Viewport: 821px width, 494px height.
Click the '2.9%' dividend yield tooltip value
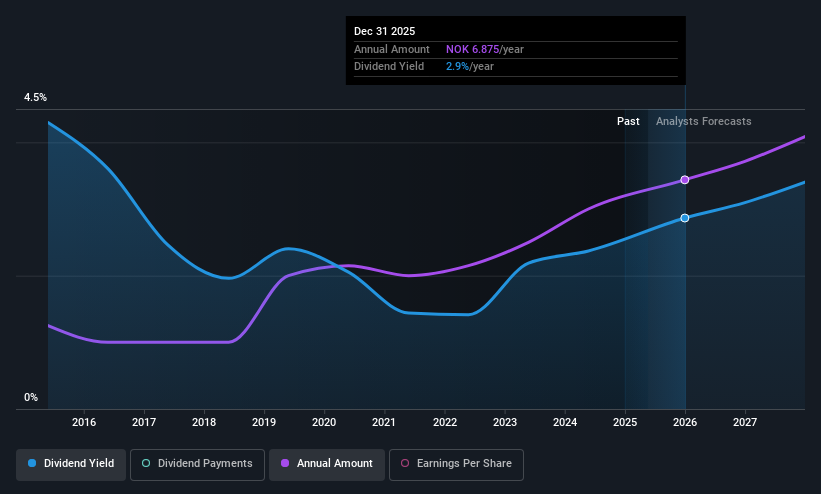click(457, 67)
